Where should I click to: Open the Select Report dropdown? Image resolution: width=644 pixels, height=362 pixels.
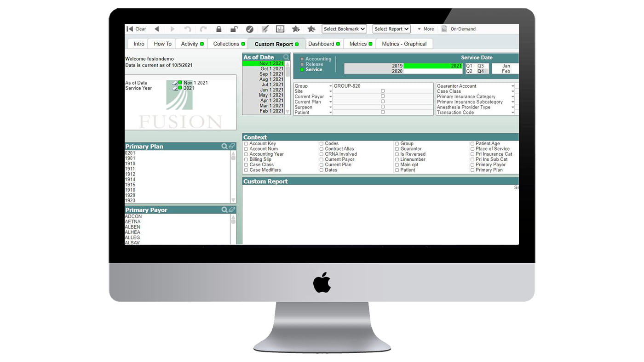(x=391, y=29)
